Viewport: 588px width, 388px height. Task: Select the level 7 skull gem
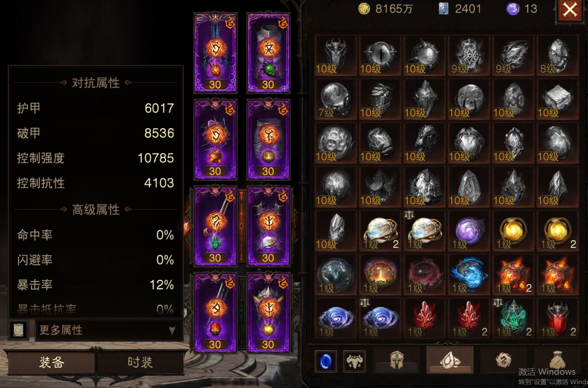click(335, 99)
